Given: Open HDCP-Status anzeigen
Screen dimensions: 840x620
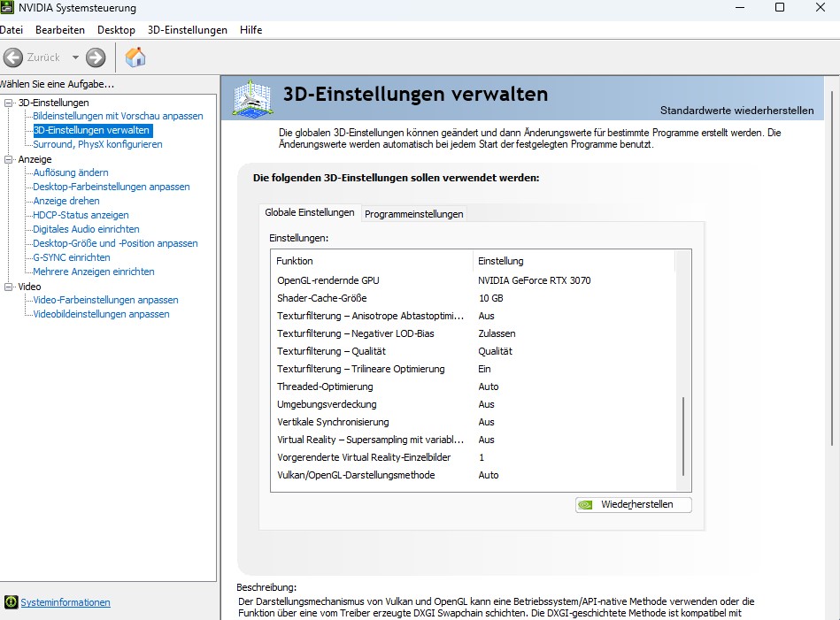Looking at the screenshot, I should pyautogui.click(x=81, y=215).
